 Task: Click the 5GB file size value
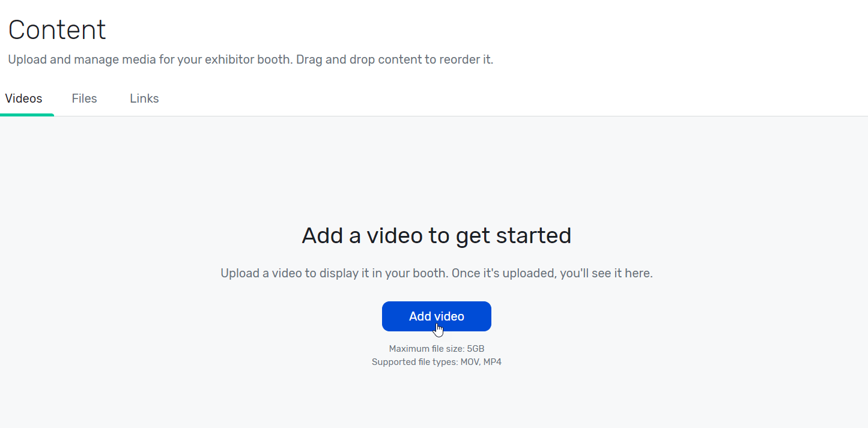click(x=476, y=349)
